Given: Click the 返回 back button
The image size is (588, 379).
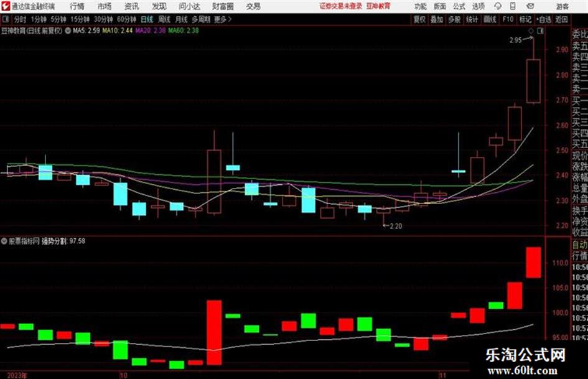Looking at the screenshot, I should pyautogui.click(x=561, y=19).
